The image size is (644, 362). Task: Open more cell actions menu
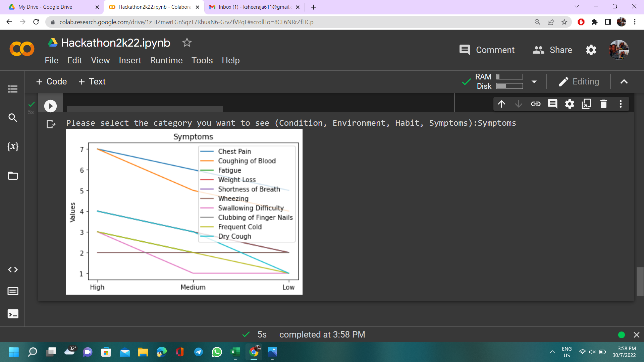[621, 104]
